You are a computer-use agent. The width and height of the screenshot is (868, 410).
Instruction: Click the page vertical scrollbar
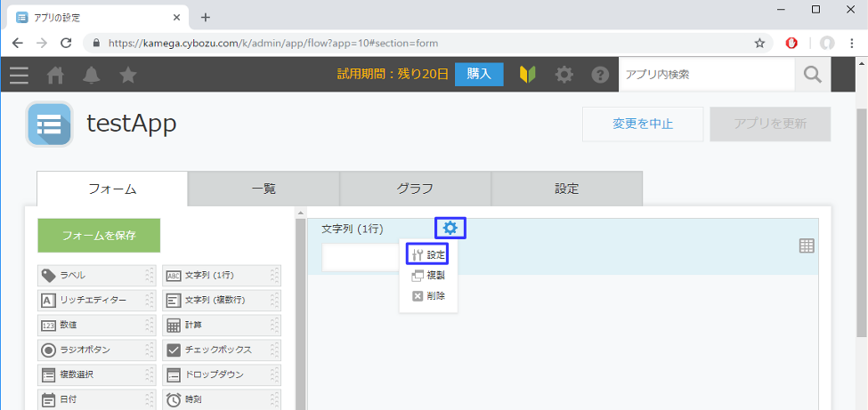pos(862,222)
